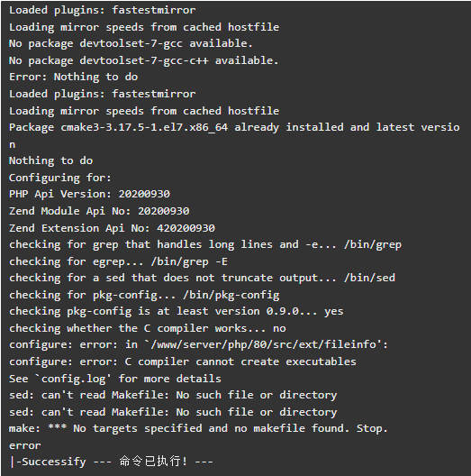471x476 pixels.
Task: Click the '/bin/pkg-config' path text
Action: point(231,295)
